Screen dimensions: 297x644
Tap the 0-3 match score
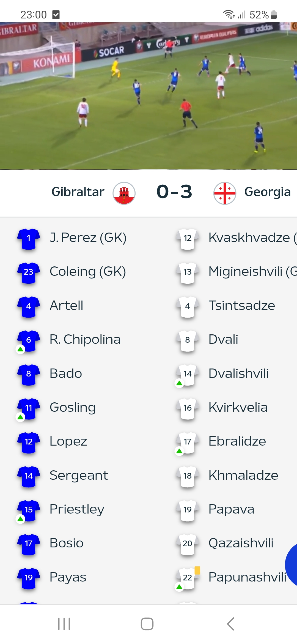(x=174, y=192)
